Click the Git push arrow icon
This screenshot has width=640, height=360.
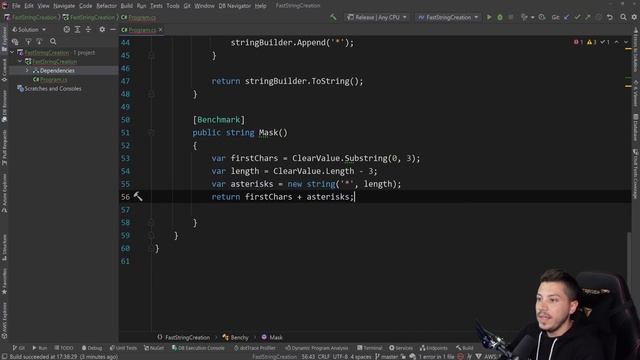click(x=588, y=17)
